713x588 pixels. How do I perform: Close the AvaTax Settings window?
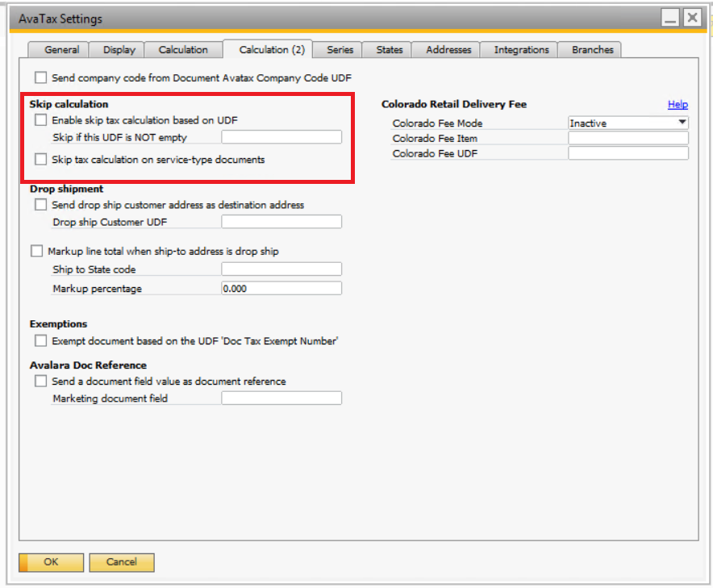click(x=692, y=18)
